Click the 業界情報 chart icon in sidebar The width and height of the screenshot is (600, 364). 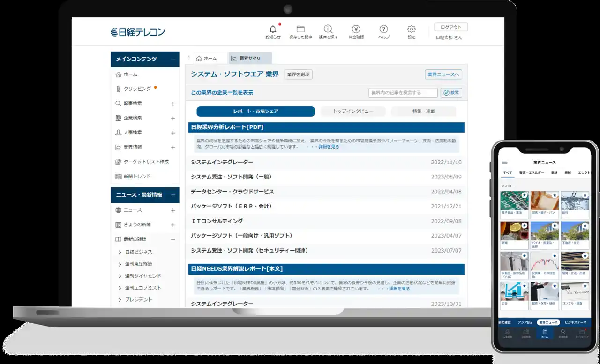coord(118,147)
